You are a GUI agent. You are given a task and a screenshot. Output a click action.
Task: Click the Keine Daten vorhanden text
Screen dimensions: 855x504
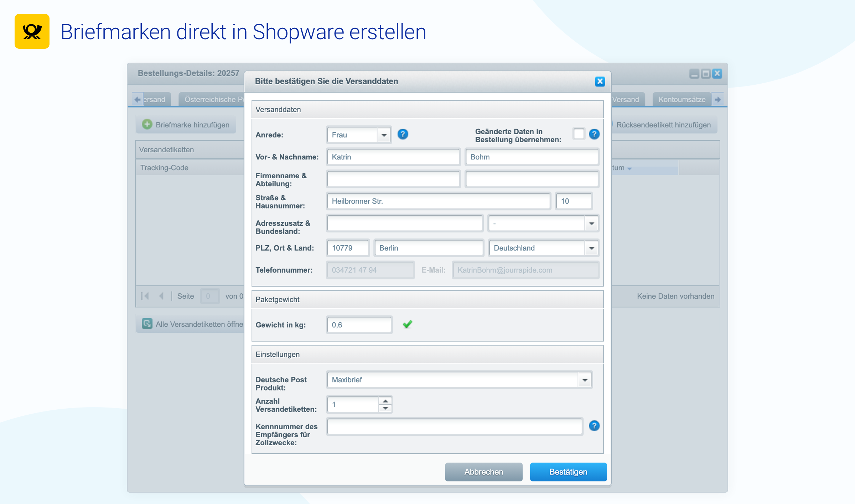[x=675, y=296]
